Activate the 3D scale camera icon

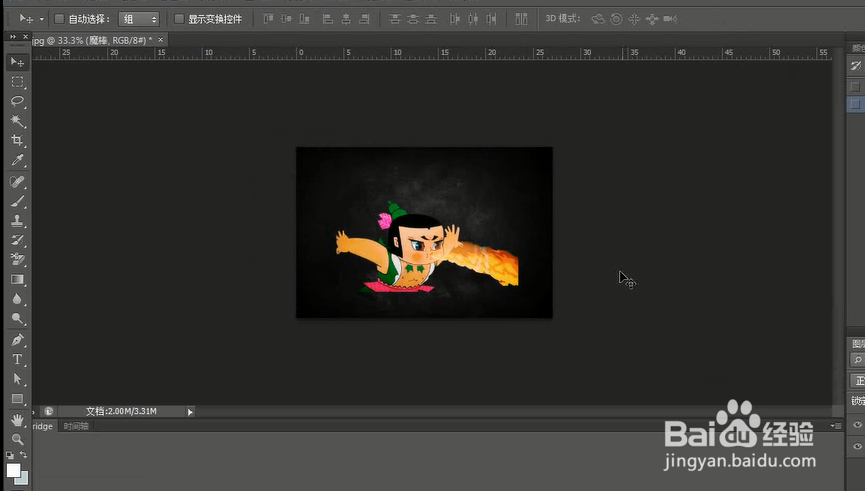click(x=670, y=19)
